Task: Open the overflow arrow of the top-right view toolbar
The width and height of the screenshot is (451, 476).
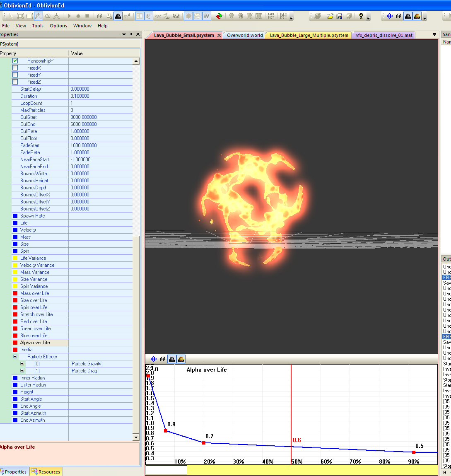Action: [x=425, y=18]
